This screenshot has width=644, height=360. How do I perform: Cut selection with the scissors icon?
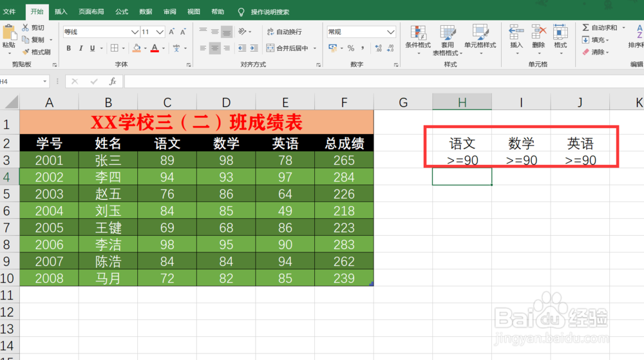coord(26,28)
